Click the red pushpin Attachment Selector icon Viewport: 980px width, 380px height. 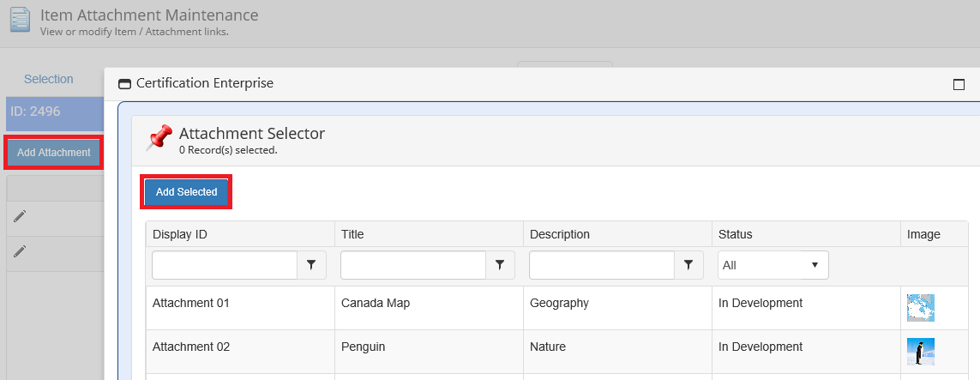pyautogui.click(x=159, y=138)
